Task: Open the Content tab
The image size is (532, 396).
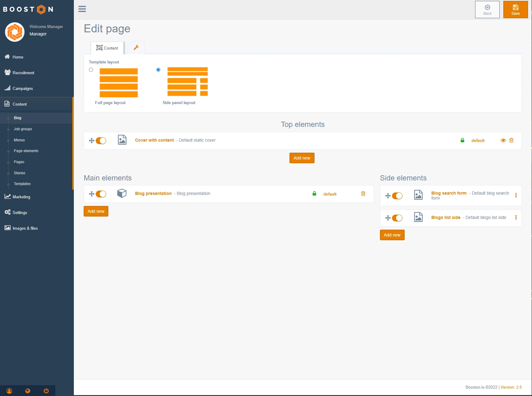Action: click(x=107, y=48)
